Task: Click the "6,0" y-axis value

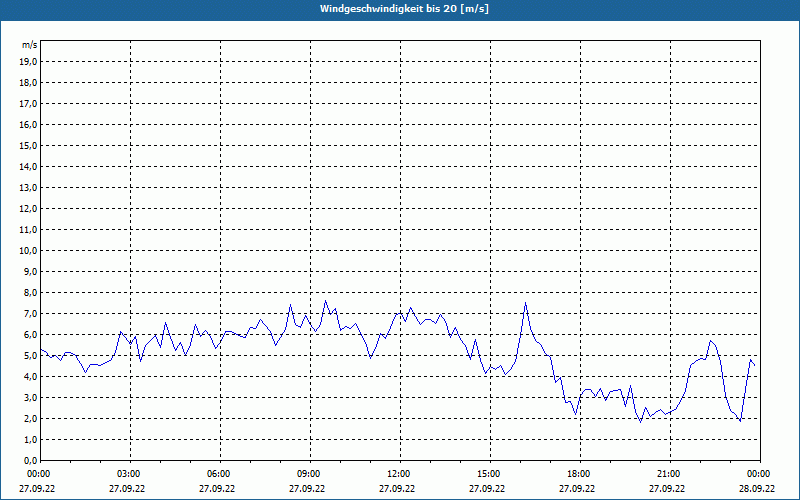Action: [x=31, y=335]
